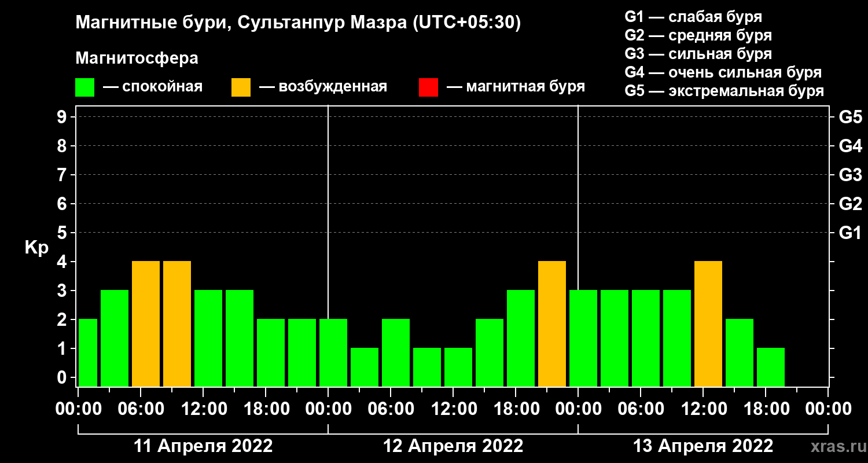This screenshot has height=463, width=868.
Task: Click the 'G3 — сильная буря' legend line
Action: point(698,54)
